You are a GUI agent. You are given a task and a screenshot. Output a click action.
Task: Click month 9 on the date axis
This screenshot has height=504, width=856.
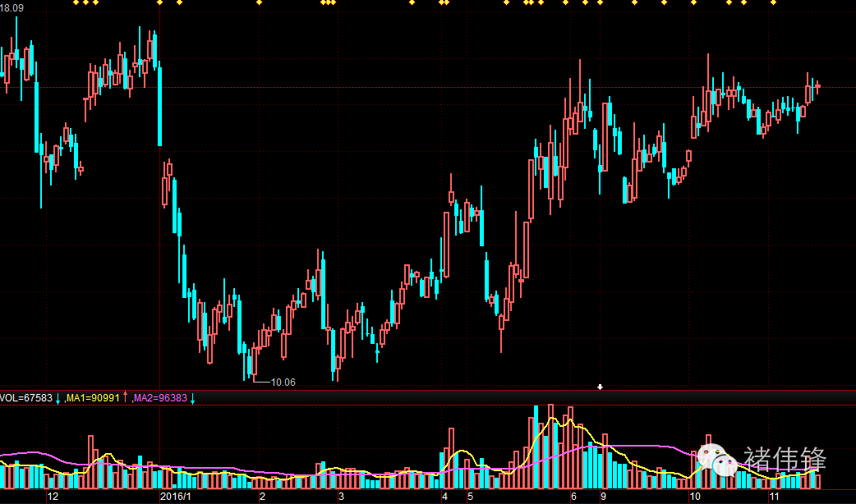point(603,497)
